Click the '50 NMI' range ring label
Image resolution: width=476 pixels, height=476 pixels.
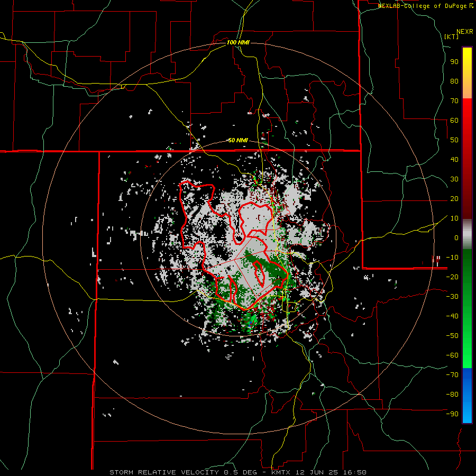238,140
